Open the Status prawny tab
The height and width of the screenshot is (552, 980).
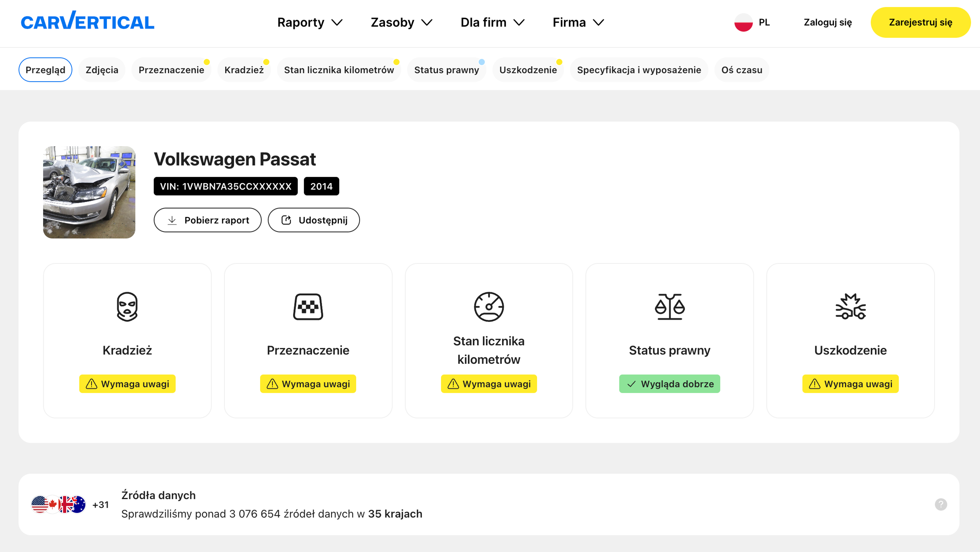[x=446, y=70]
